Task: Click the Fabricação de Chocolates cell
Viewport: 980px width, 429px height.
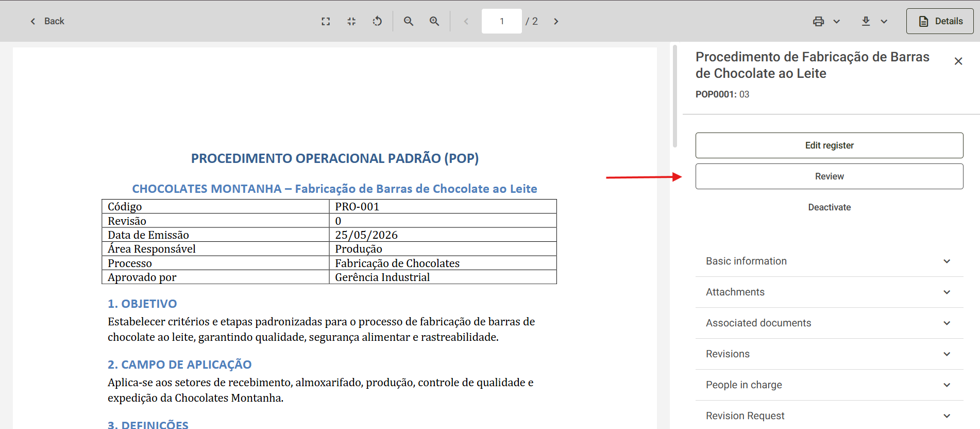Action: [x=443, y=263]
